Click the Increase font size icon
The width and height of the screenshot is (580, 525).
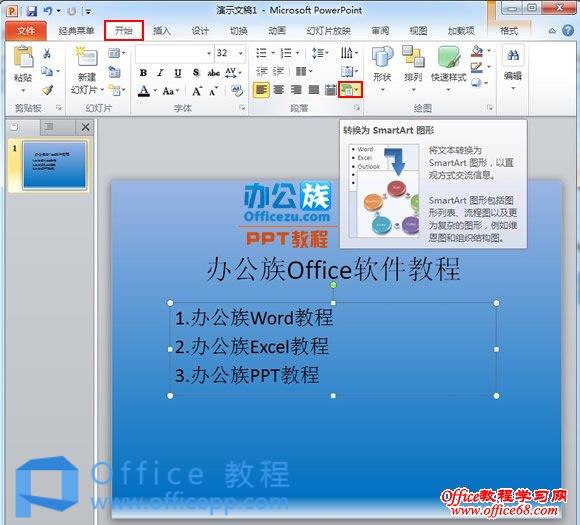(197, 91)
